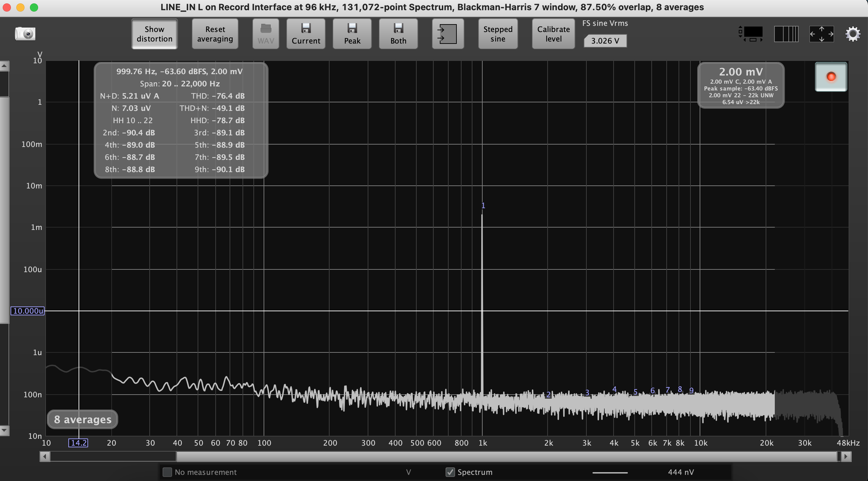
Task: Click the Peak sample: -63.40 dBFS text
Action: click(741, 88)
